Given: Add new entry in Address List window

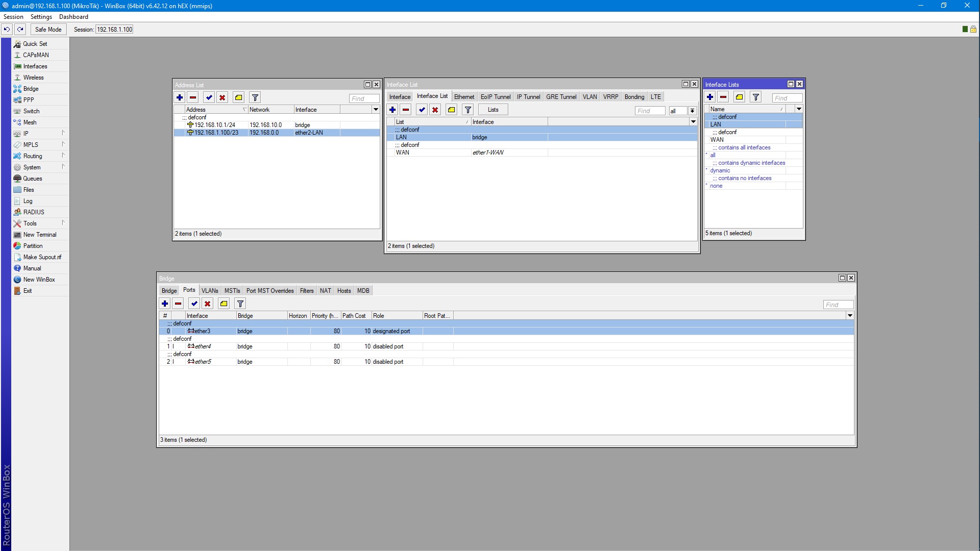Looking at the screenshot, I should [180, 97].
